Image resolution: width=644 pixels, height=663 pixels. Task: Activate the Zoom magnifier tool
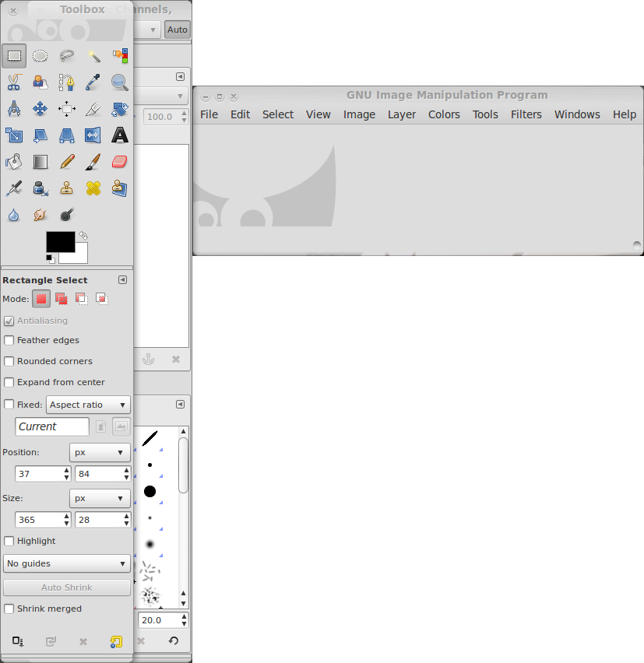pyautogui.click(x=120, y=82)
